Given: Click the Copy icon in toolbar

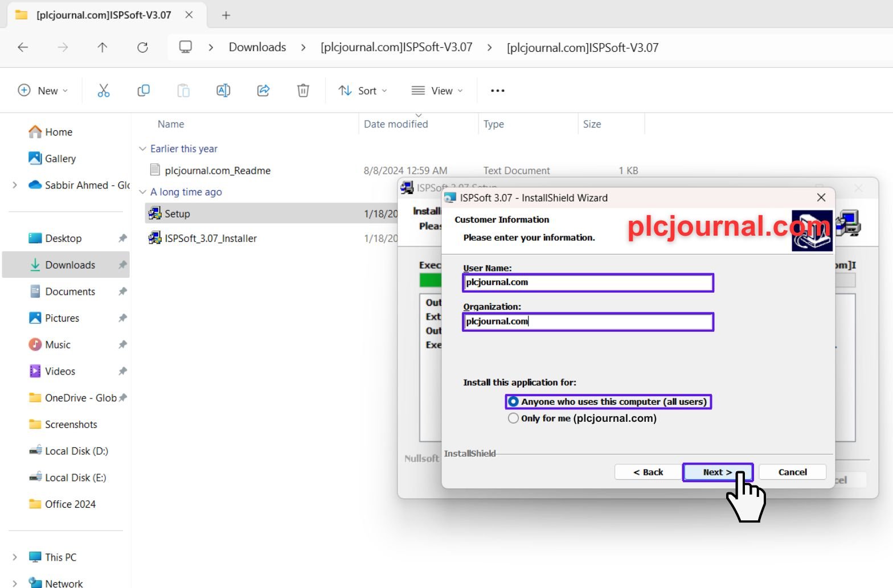Looking at the screenshot, I should point(144,91).
